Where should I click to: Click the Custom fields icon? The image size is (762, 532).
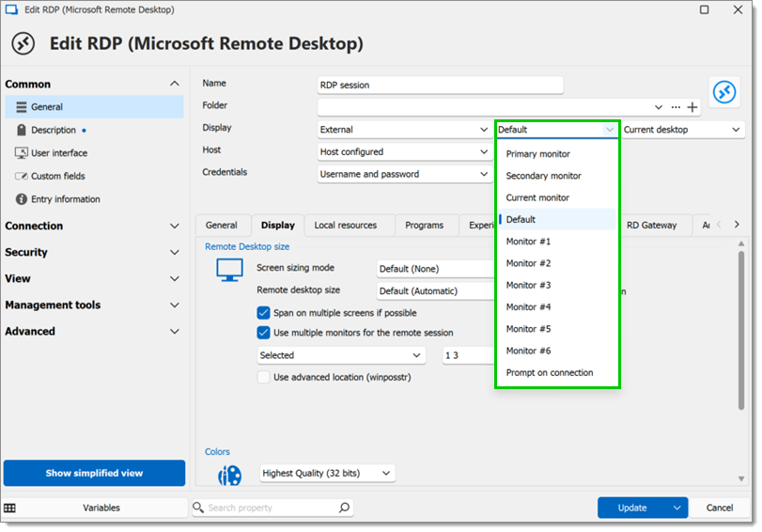click(21, 176)
